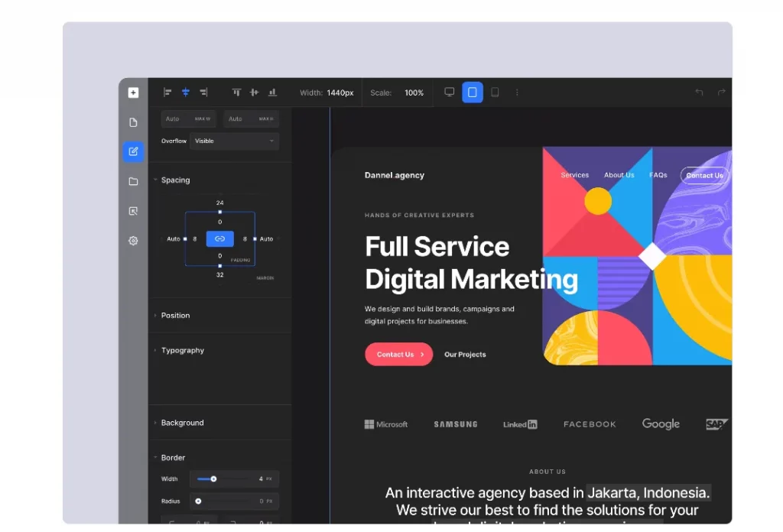This screenshot has width=783, height=532.
Task: Expand the Position section
Action: click(x=175, y=316)
